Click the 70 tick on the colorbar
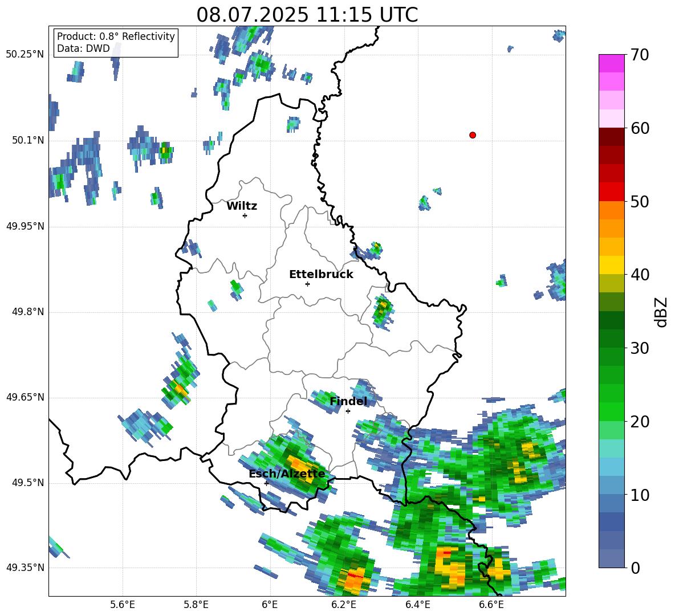Image resolution: width=675 pixels, height=616 pixels. click(x=640, y=55)
